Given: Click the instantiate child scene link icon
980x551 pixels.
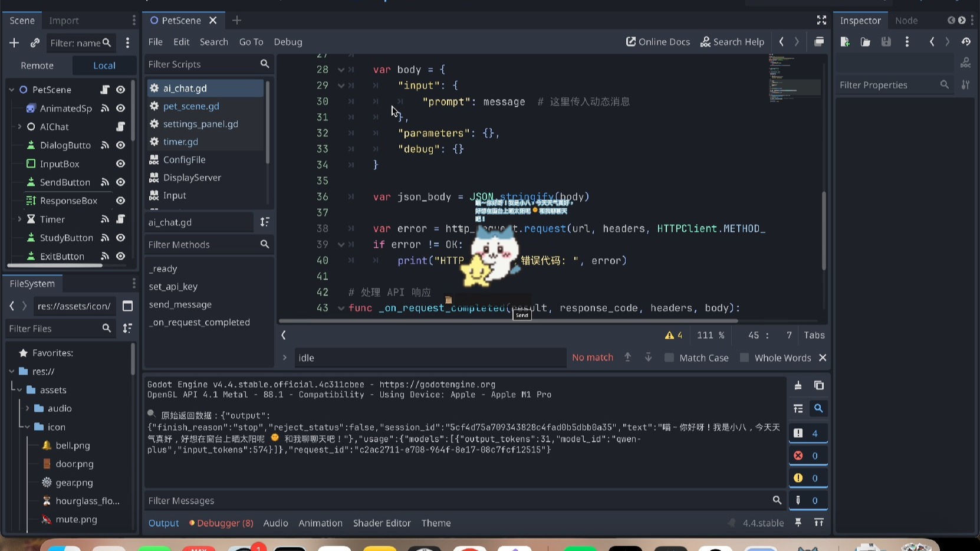Looking at the screenshot, I should point(35,42).
